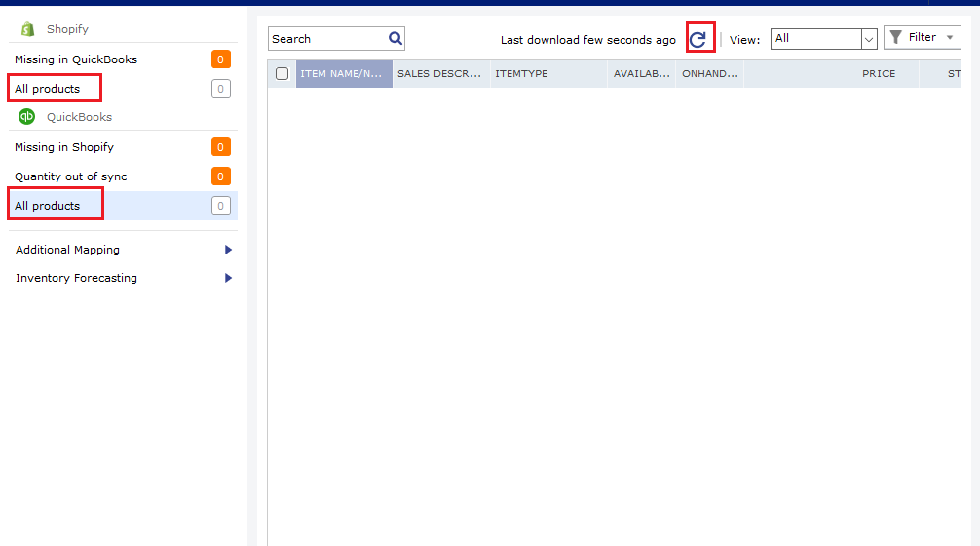The height and width of the screenshot is (546, 980).
Task: Sort by ITEM NAME column header
Action: pyautogui.click(x=344, y=74)
